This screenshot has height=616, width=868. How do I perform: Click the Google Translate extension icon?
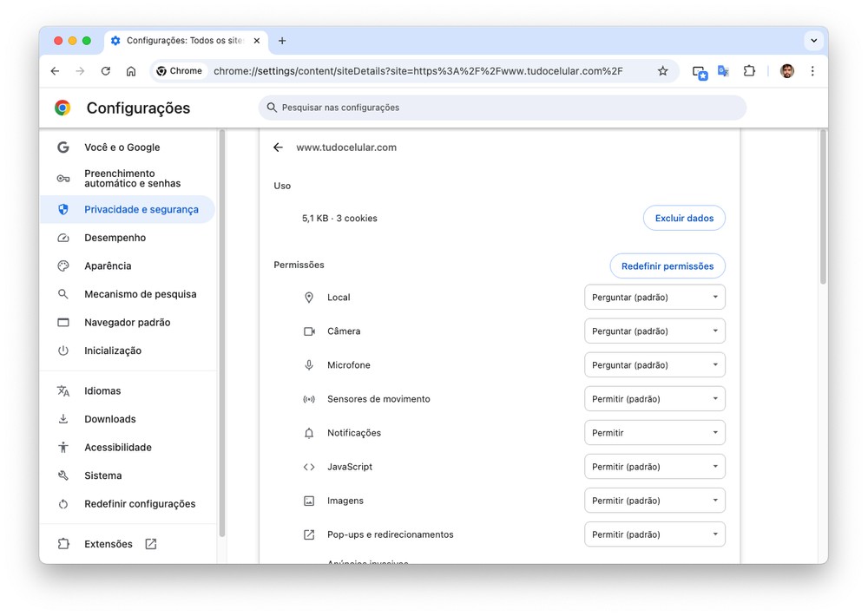click(x=723, y=71)
